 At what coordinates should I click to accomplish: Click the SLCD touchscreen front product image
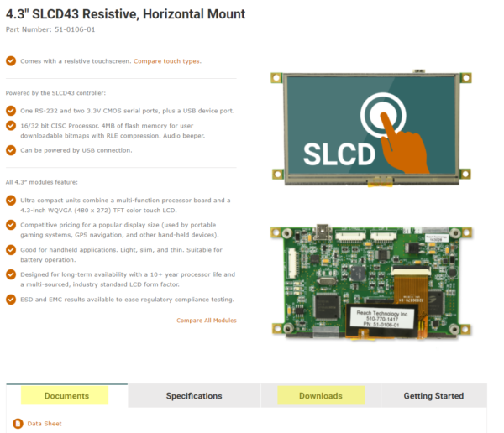point(371,128)
